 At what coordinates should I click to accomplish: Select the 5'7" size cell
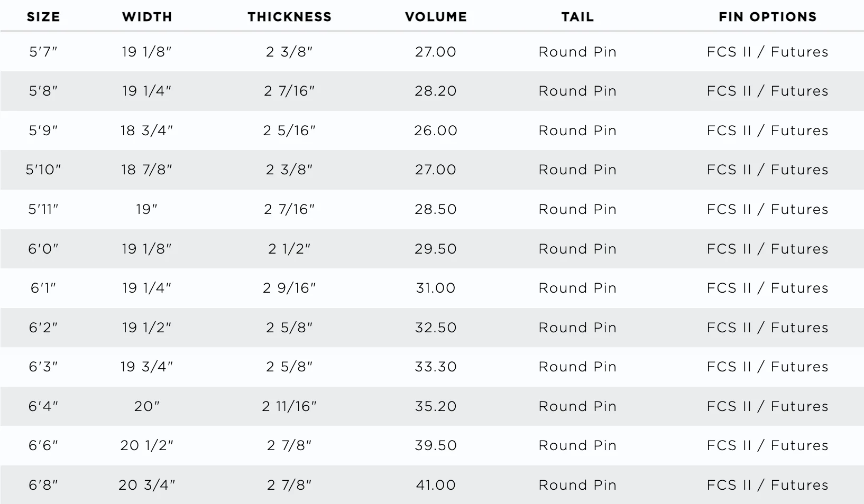(43, 52)
